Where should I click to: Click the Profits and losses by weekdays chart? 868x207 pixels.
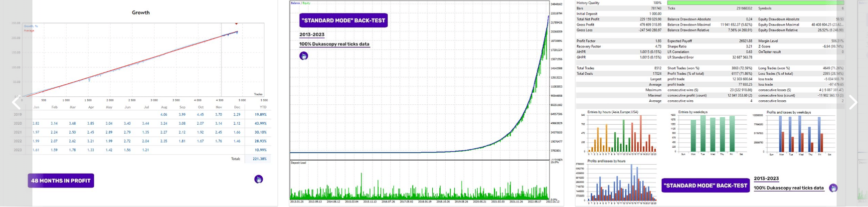[x=798, y=134]
